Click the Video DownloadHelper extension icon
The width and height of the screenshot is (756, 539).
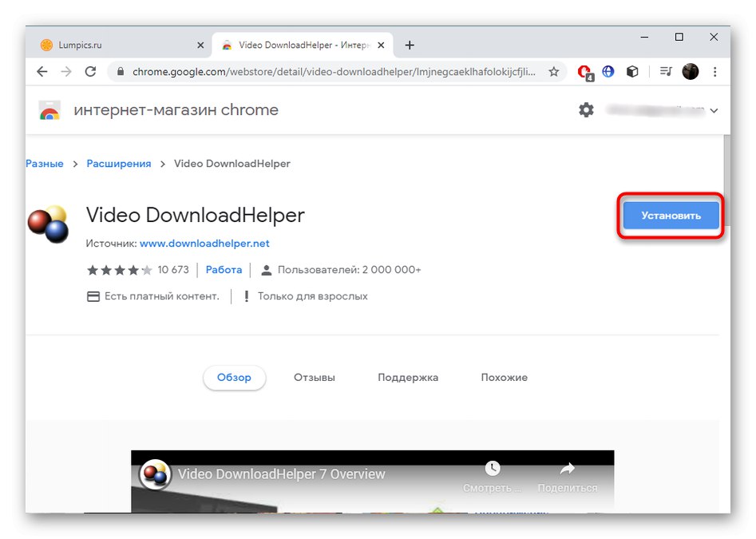click(x=48, y=224)
